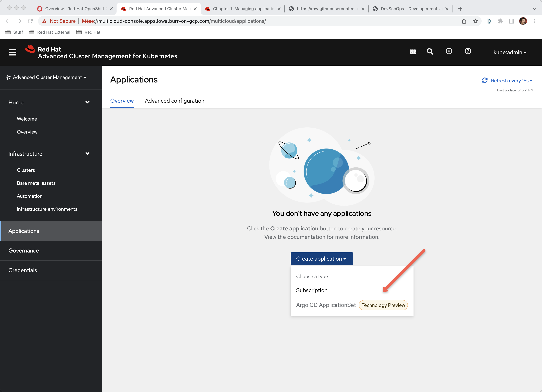
Task: Expand the Home navigation section
Action: tap(87, 102)
